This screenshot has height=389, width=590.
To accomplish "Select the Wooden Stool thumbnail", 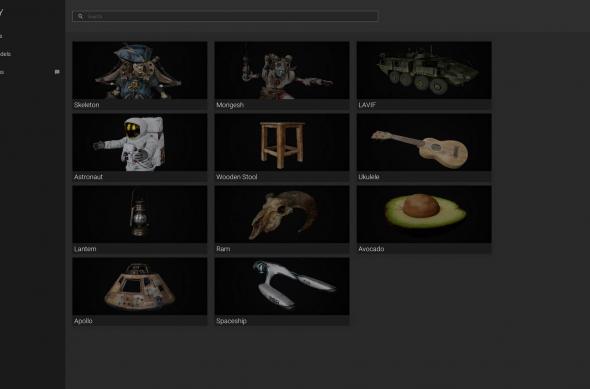I will (x=282, y=142).
